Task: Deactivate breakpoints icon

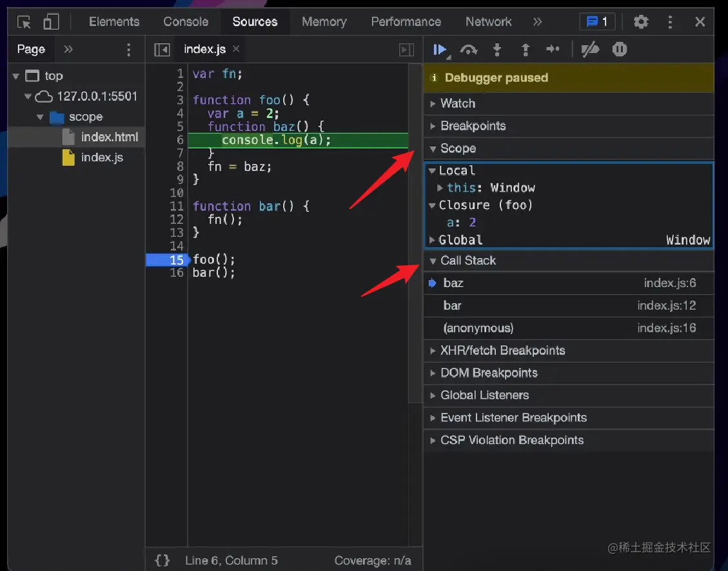Action: 590,49
